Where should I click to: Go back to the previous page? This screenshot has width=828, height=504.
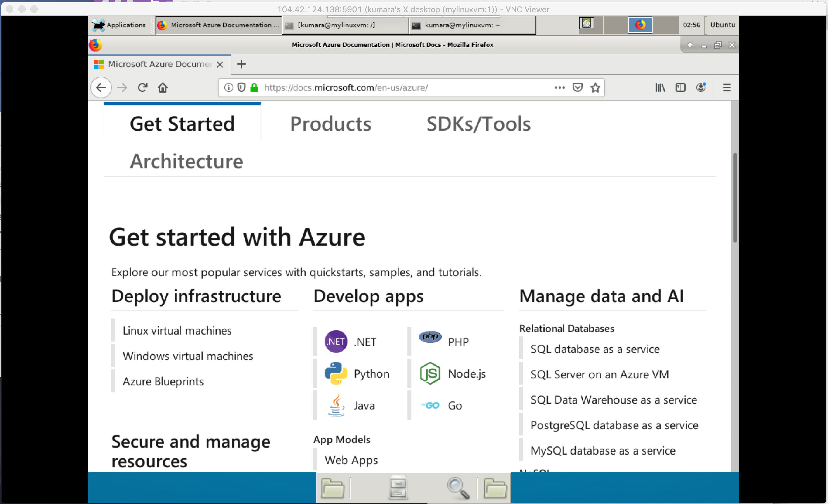tap(101, 88)
